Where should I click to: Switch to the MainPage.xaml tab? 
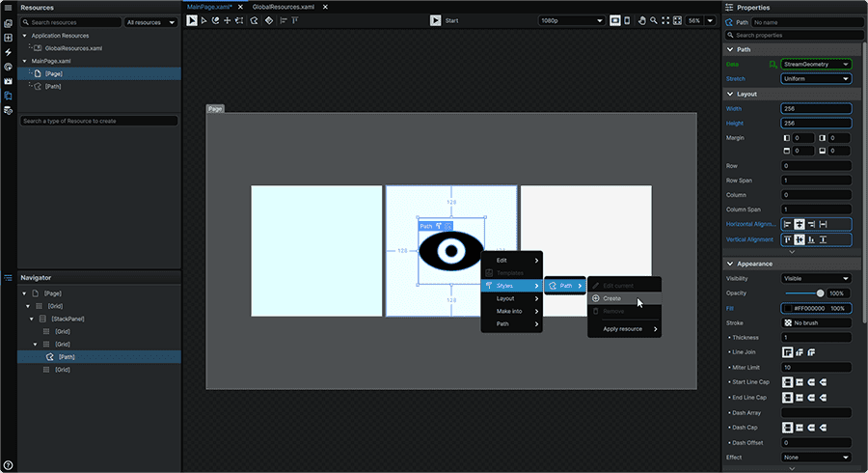coord(208,7)
